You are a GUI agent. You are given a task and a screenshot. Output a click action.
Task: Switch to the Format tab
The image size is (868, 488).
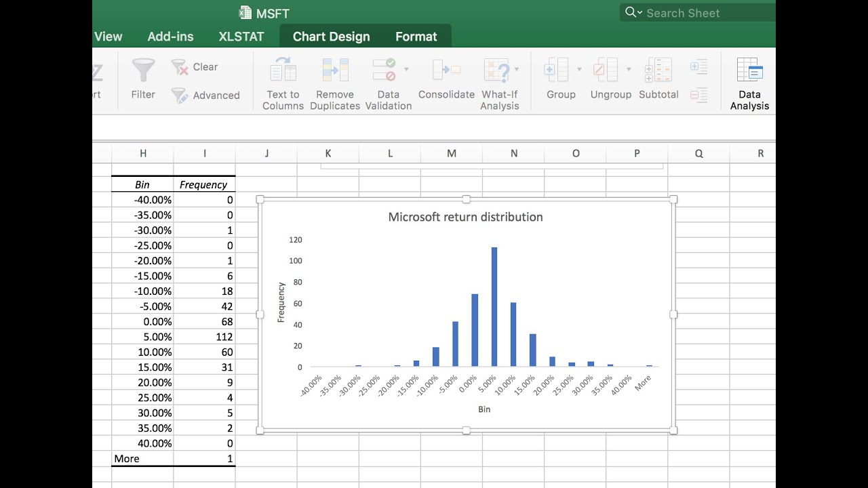416,37
